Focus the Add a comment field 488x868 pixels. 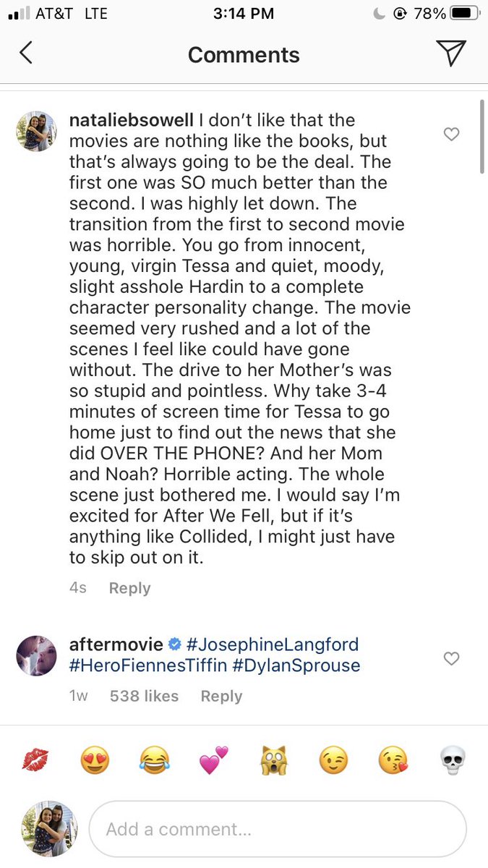[278, 830]
